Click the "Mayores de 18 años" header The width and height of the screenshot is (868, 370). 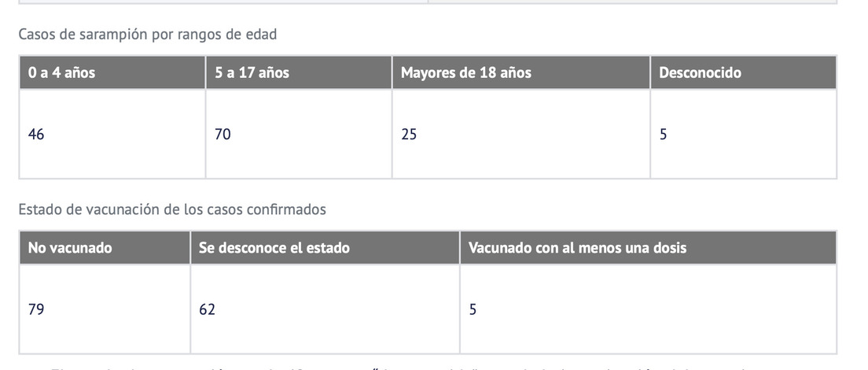pos(465,72)
